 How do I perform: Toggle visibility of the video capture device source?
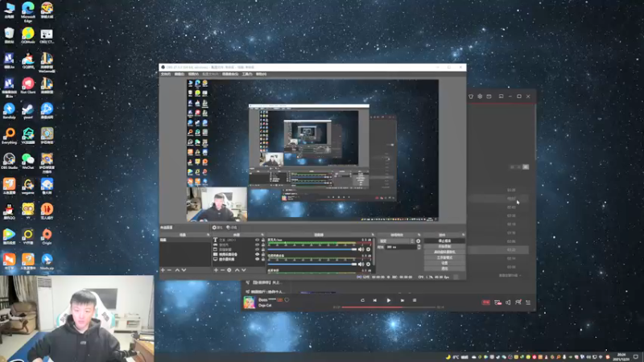point(258,254)
